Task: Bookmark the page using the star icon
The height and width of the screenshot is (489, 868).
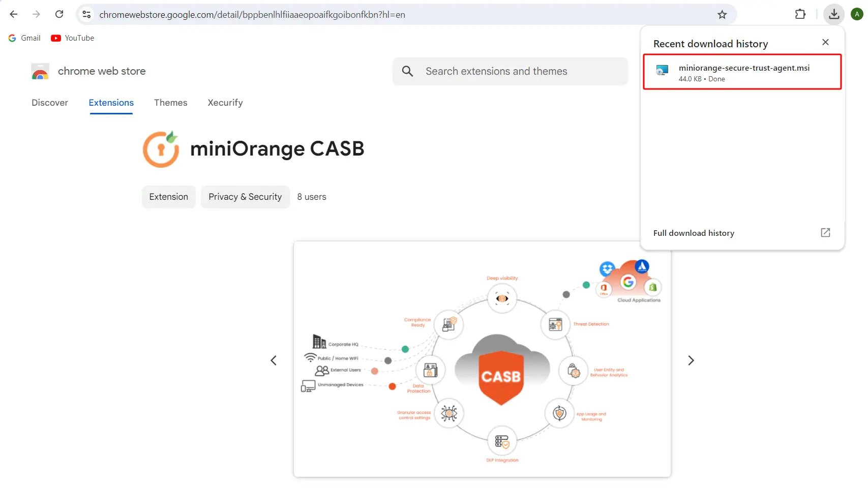Action: tap(722, 14)
